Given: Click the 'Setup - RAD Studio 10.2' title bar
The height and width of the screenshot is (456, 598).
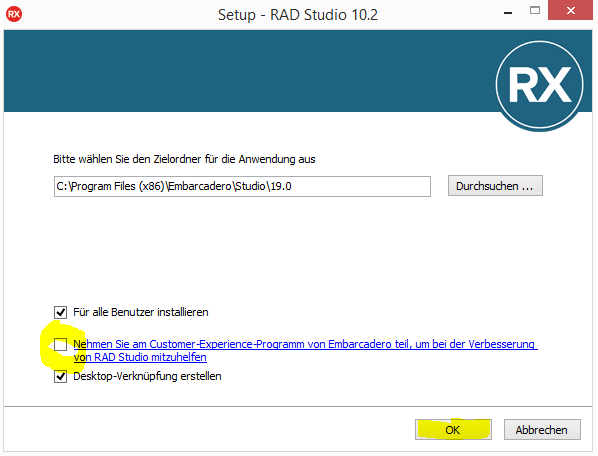Looking at the screenshot, I should point(297,14).
